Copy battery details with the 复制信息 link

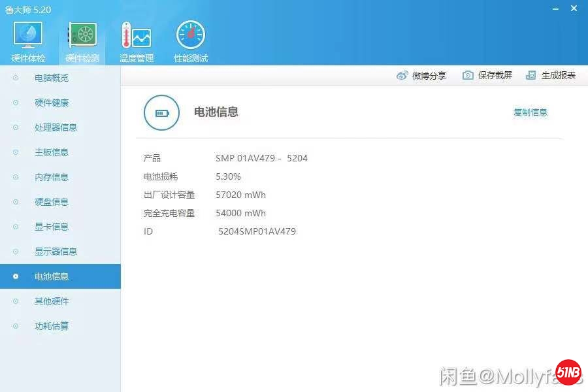(531, 112)
